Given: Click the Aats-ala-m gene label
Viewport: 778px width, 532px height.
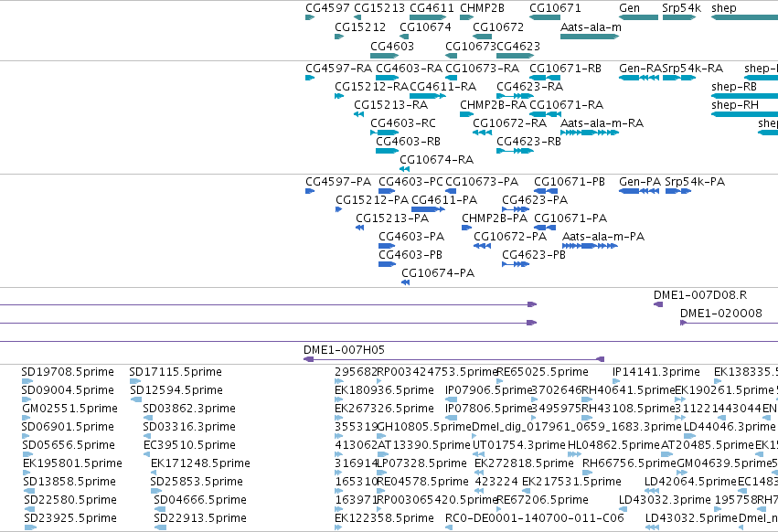Looking at the screenshot, I should pos(591,27).
